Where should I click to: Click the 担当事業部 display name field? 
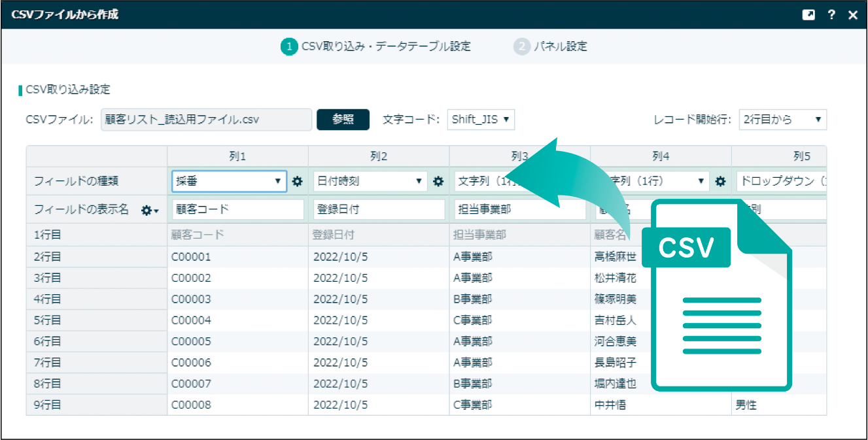[x=520, y=210]
